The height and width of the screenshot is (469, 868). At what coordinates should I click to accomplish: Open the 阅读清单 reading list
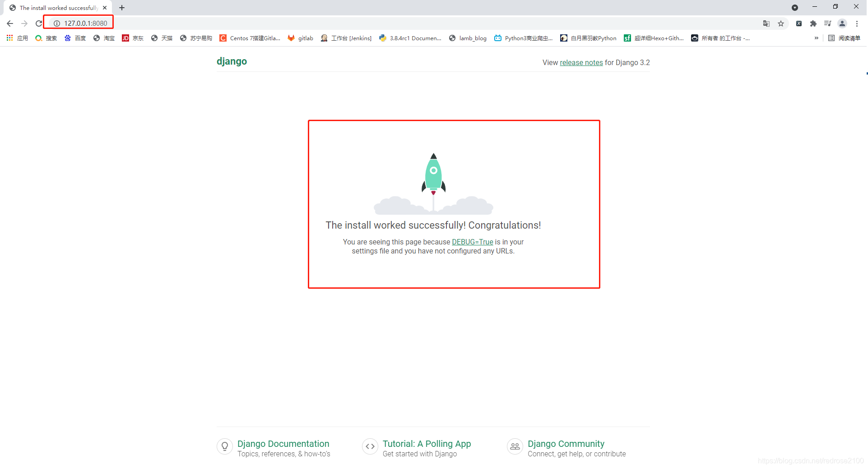(844, 38)
